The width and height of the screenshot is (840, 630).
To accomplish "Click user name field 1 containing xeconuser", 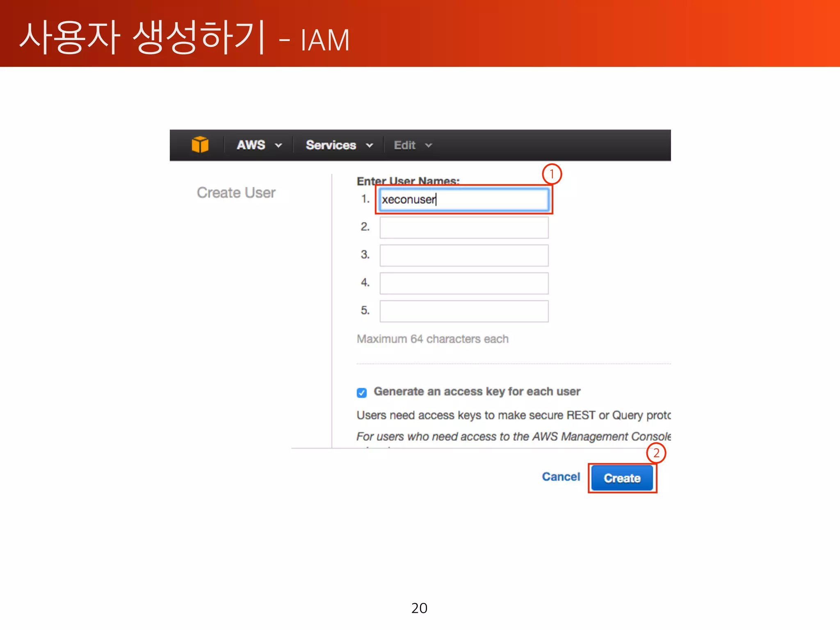I will click(464, 200).
